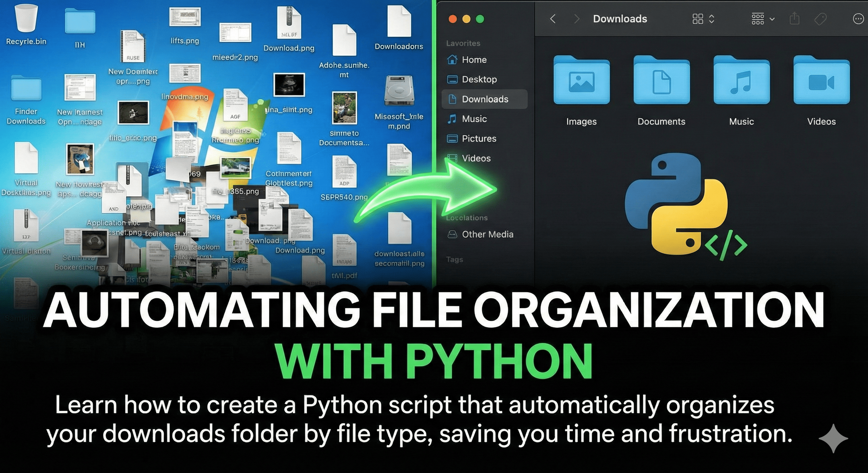Select Downloads in the Favorites sidebar

point(485,99)
